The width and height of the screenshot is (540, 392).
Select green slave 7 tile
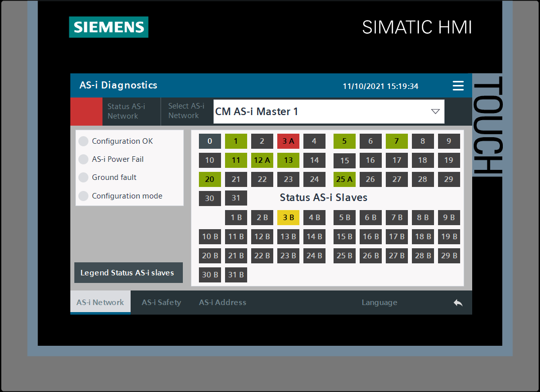click(x=397, y=141)
